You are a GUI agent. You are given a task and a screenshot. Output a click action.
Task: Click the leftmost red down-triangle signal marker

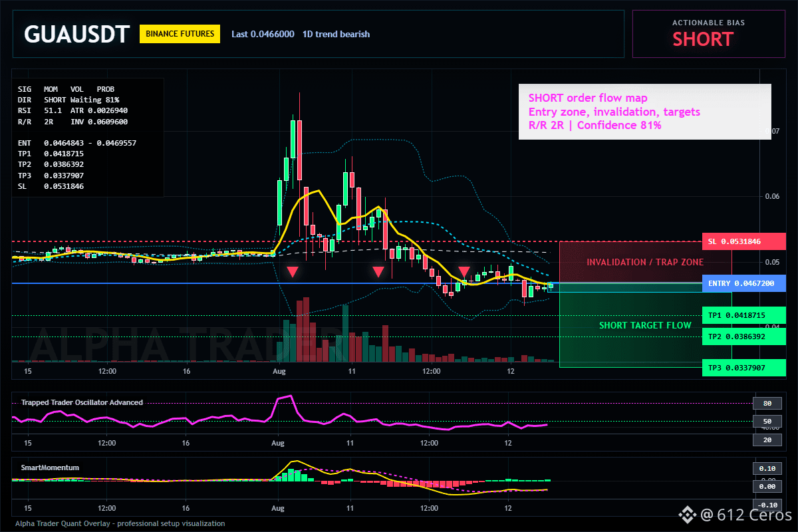(x=292, y=271)
